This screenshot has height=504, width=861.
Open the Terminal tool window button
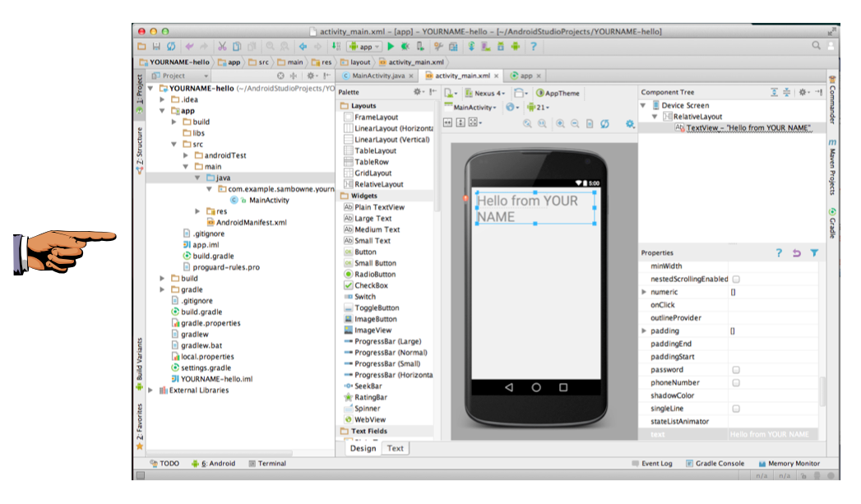[x=267, y=464]
